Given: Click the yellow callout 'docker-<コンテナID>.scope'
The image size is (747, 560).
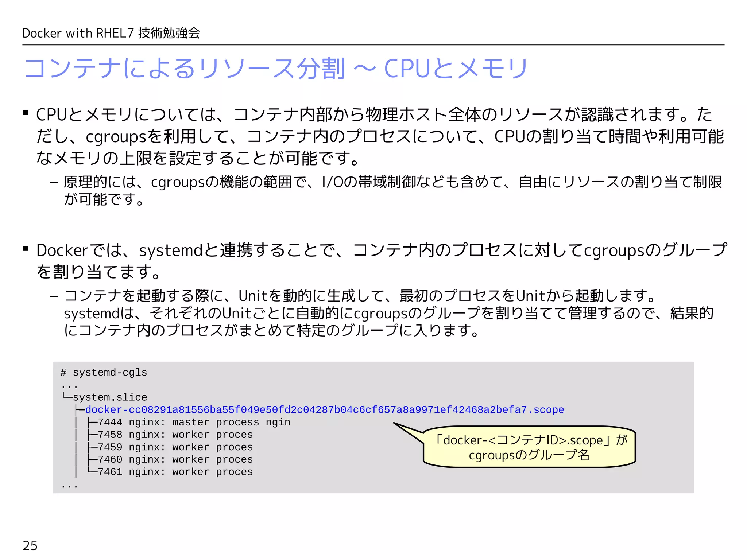Looking at the screenshot, I should (529, 447).
